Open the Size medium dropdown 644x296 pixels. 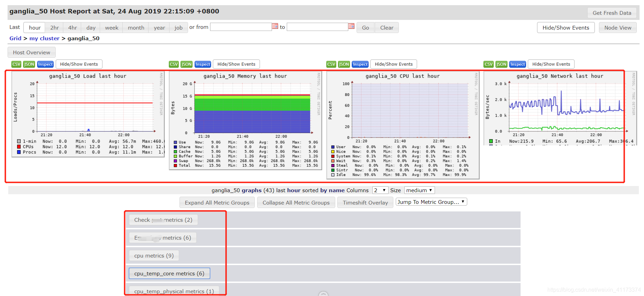[419, 190]
